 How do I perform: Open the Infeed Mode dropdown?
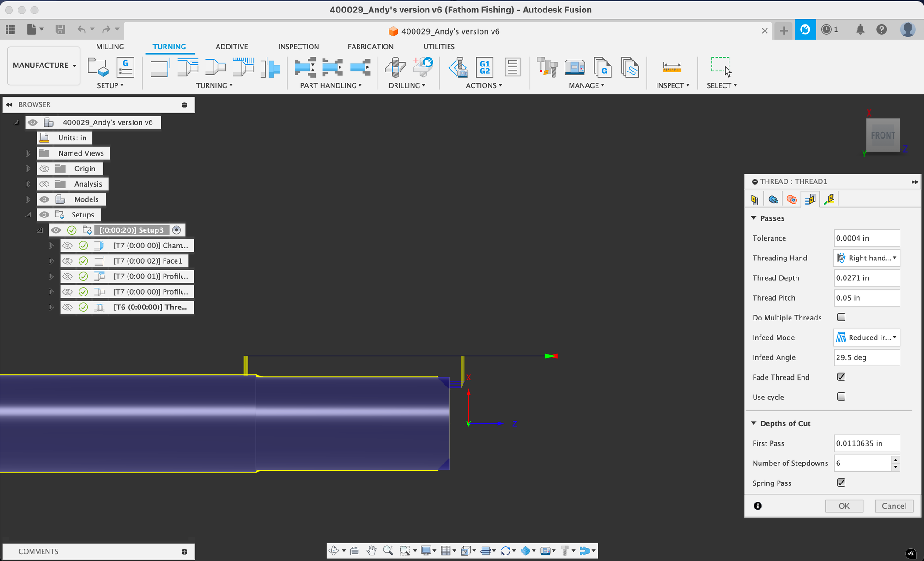click(x=867, y=338)
